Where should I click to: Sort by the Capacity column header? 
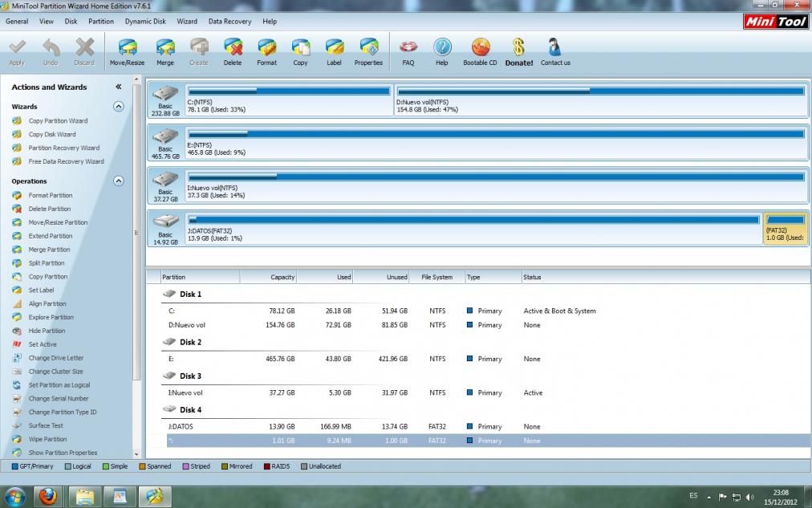268,277
